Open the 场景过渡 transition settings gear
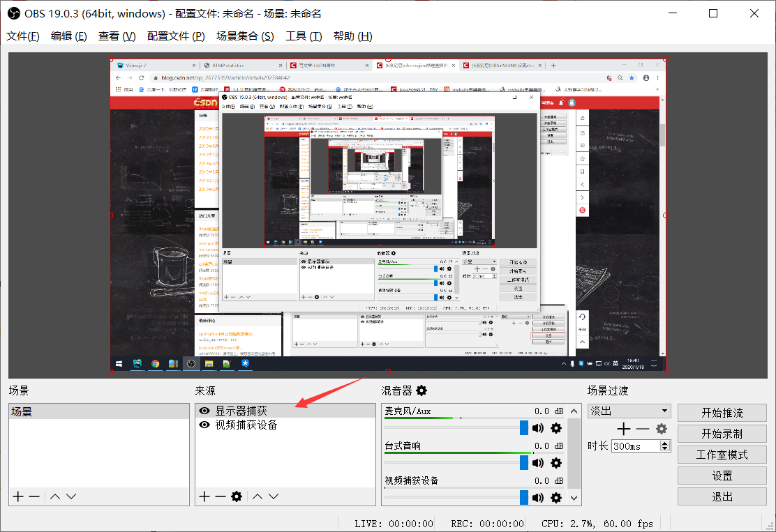The width and height of the screenshot is (776, 532). click(x=661, y=429)
